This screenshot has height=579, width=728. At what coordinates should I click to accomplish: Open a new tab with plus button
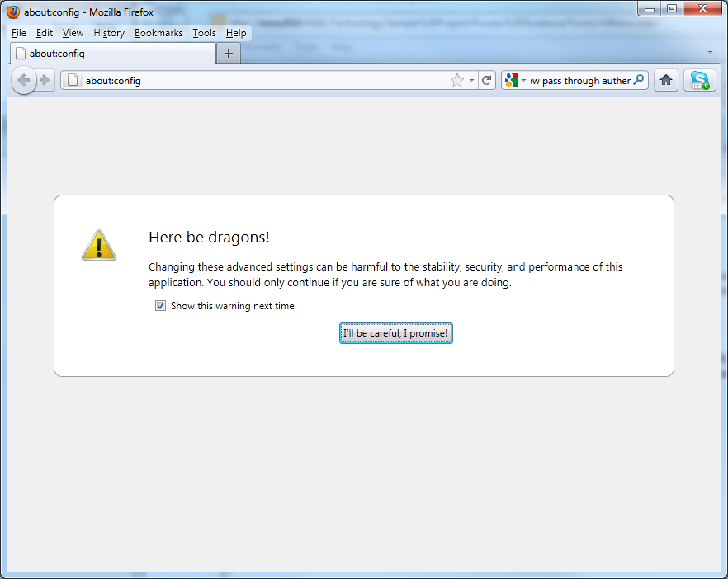pyautogui.click(x=228, y=54)
